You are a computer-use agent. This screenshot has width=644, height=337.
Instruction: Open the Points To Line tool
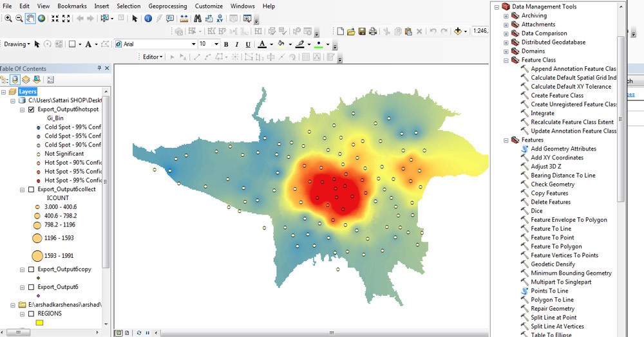549,291
